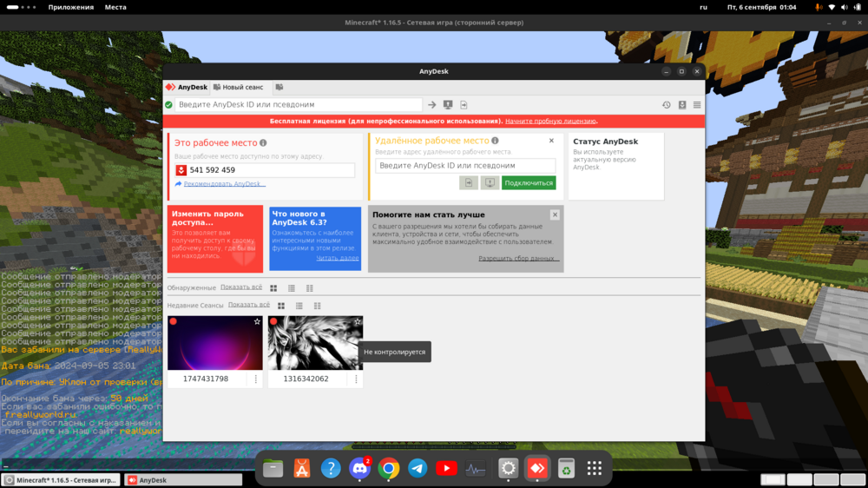Click 'Рекомендовать AnyDesk' link
The width and height of the screenshot is (868, 488).
(x=222, y=184)
